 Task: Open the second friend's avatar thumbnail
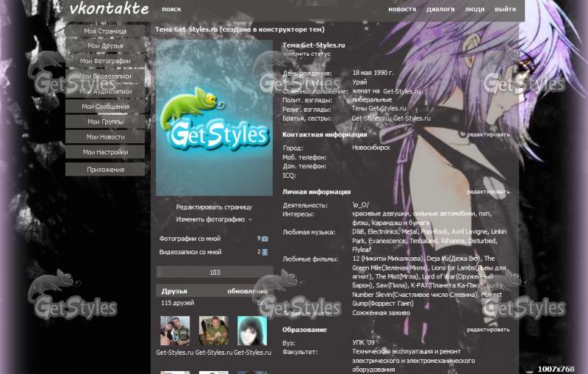coord(214,331)
